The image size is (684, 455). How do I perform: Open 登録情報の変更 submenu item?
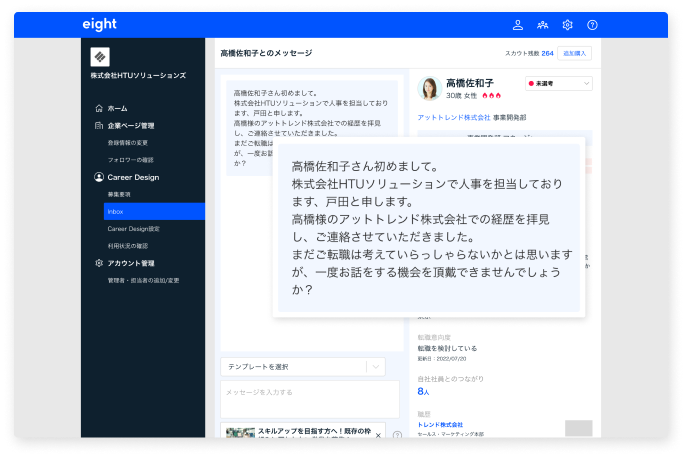(x=128, y=143)
